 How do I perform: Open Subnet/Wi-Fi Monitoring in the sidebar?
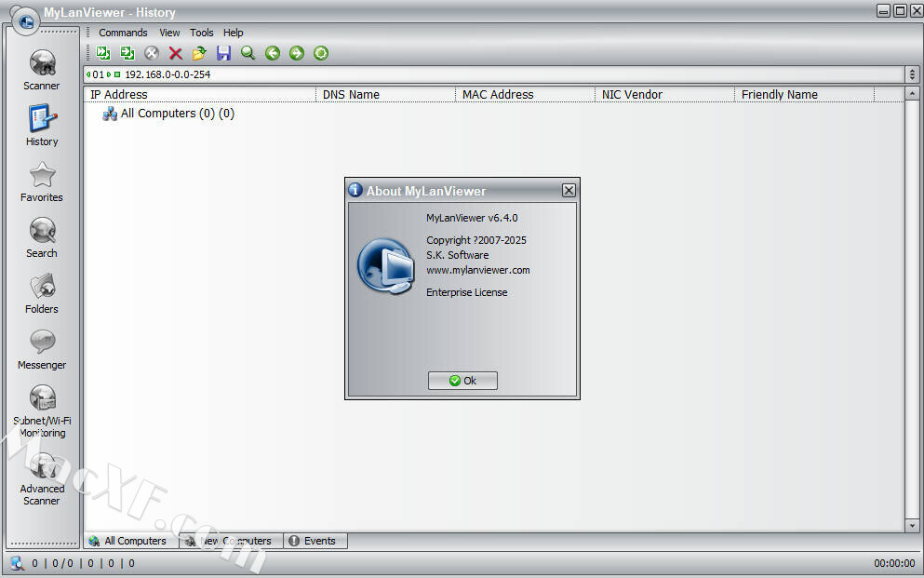tap(42, 411)
